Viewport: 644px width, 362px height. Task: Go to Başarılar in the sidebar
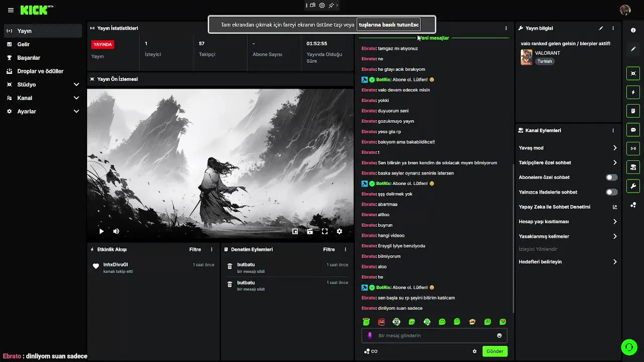point(43,58)
